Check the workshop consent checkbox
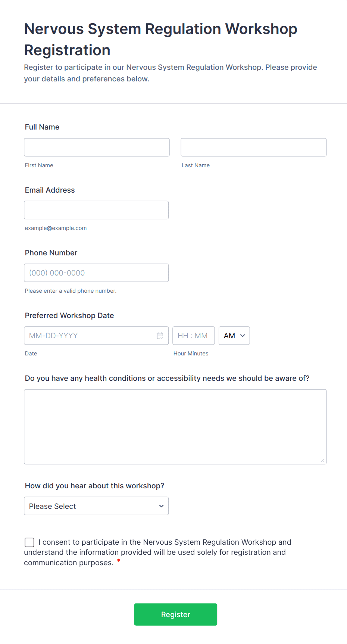Screen dimensions: 347x644 coord(29,542)
